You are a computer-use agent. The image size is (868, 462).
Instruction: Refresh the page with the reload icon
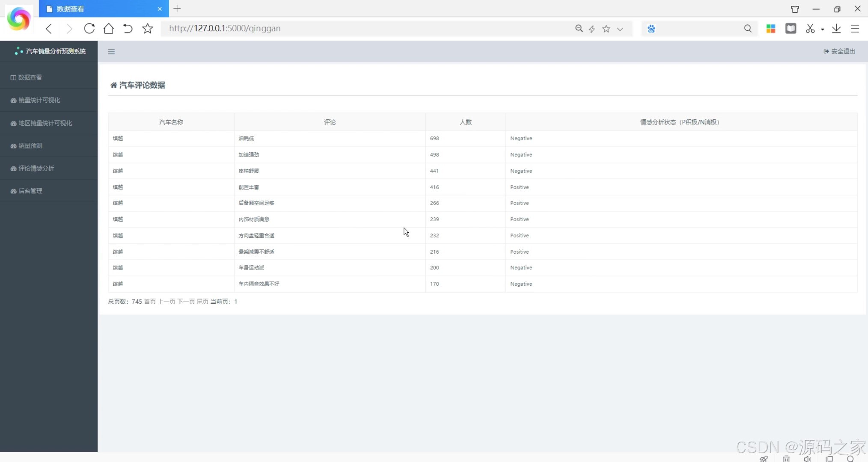(x=89, y=29)
